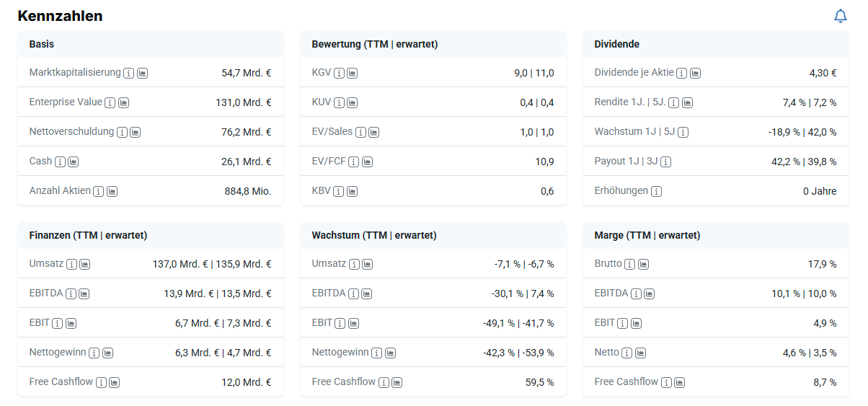Show chart for Enterprise Value
Screen dimensions: 868x406
(123, 102)
